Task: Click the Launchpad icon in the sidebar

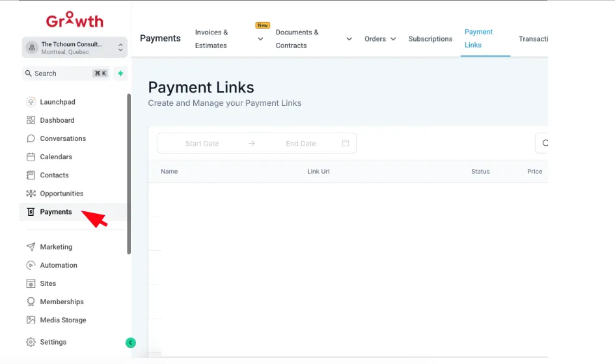Action: pos(31,102)
